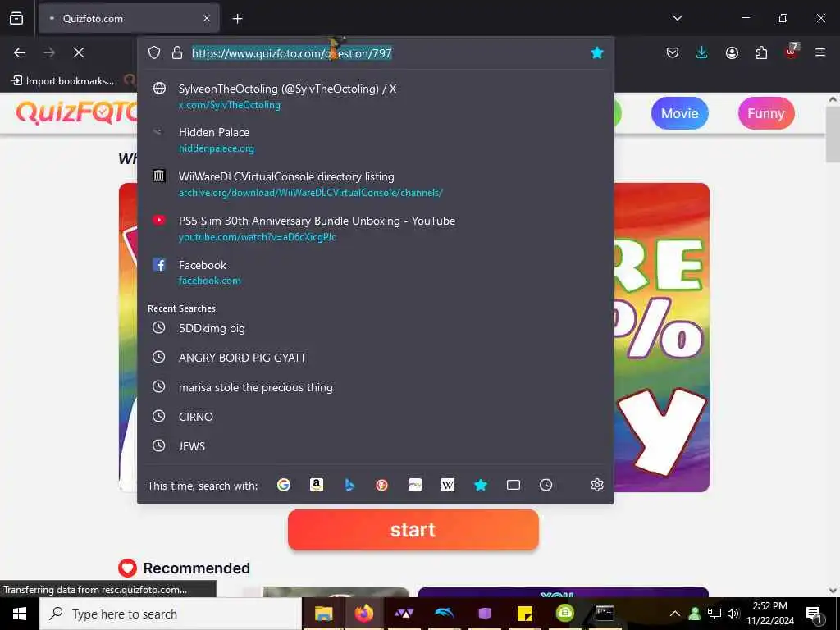840x630 pixels.
Task: Search with Bing engine icon
Action: click(x=349, y=485)
